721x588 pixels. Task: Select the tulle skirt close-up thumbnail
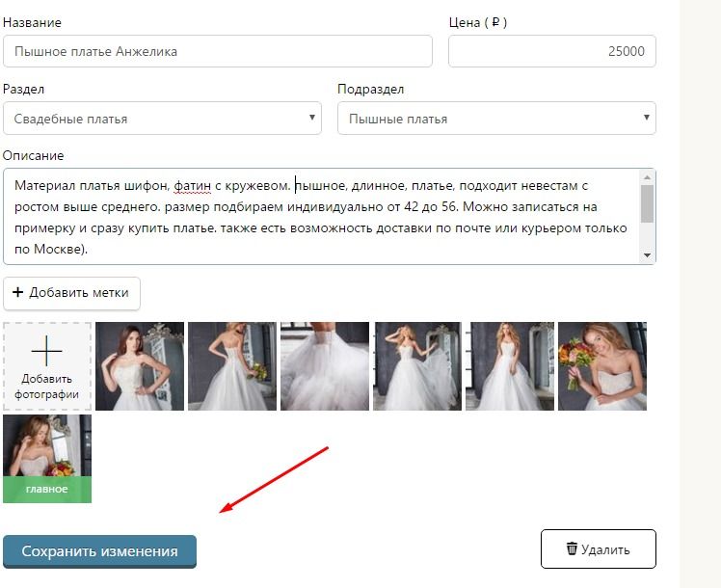tap(325, 366)
